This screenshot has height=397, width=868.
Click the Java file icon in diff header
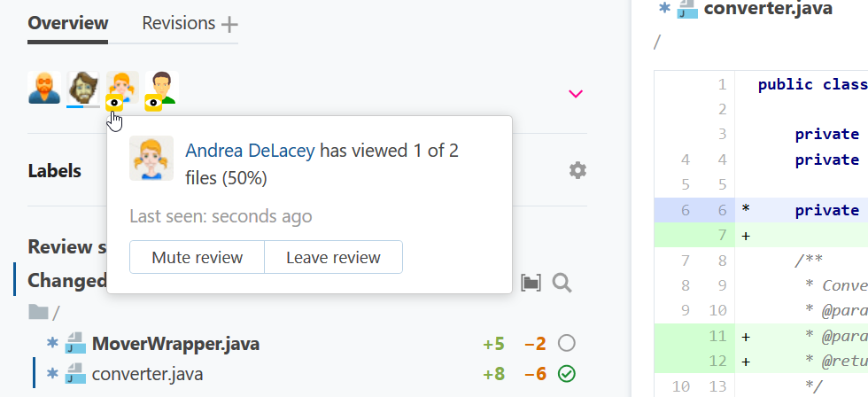click(x=687, y=9)
